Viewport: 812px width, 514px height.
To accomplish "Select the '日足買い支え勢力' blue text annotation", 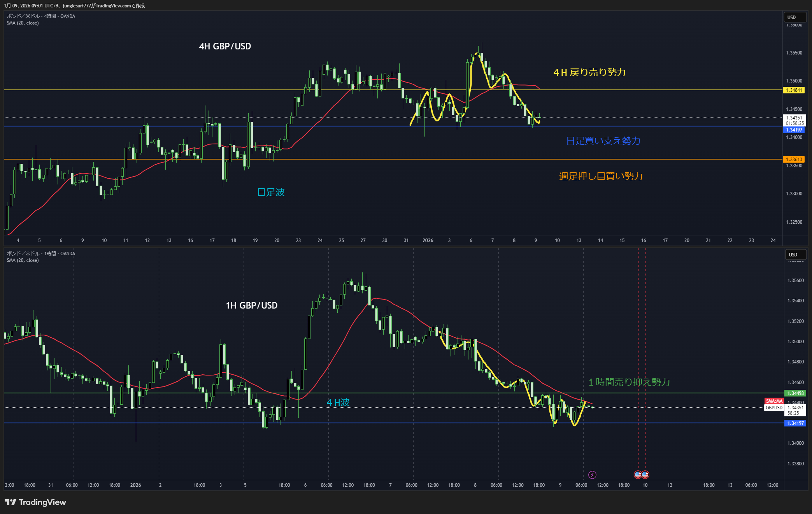I will point(603,141).
